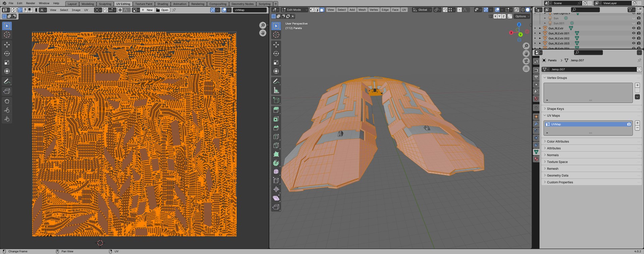This screenshot has height=254, width=644.
Task: Toggle X axis mirror in 3D viewport
Action: (x=495, y=16)
